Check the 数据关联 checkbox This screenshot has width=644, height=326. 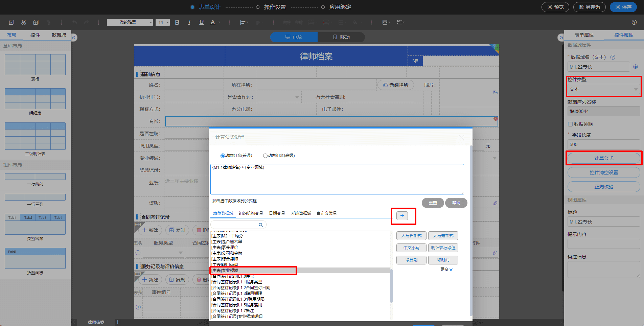tap(570, 124)
